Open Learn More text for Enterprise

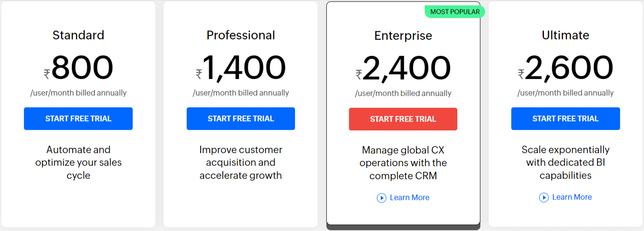[x=409, y=198]
